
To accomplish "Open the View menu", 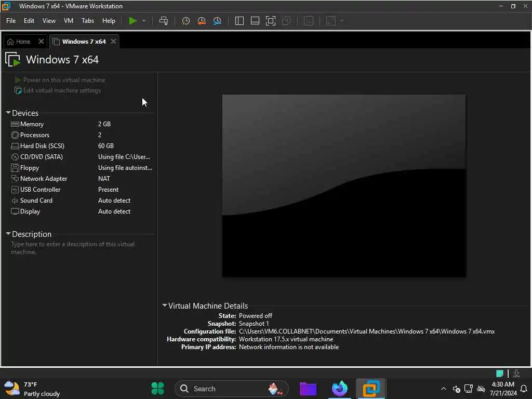I will (49, 21).
